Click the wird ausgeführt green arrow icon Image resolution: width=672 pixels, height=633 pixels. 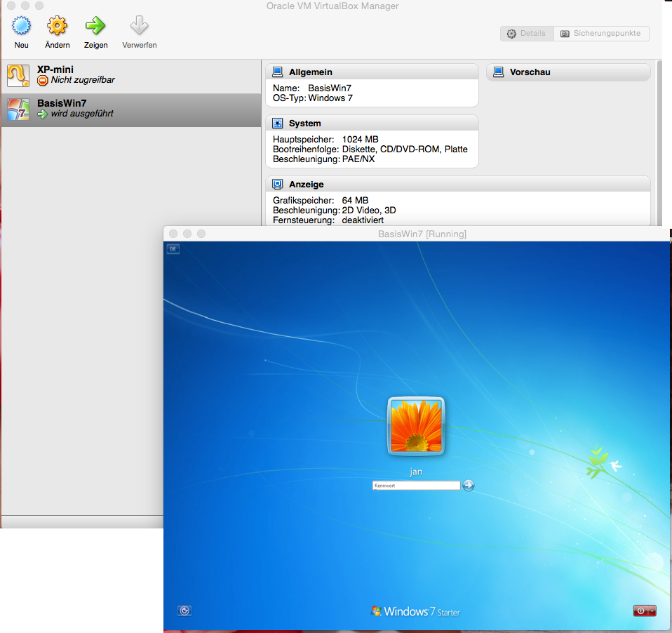pyautogui.click(x=42, y=114)
